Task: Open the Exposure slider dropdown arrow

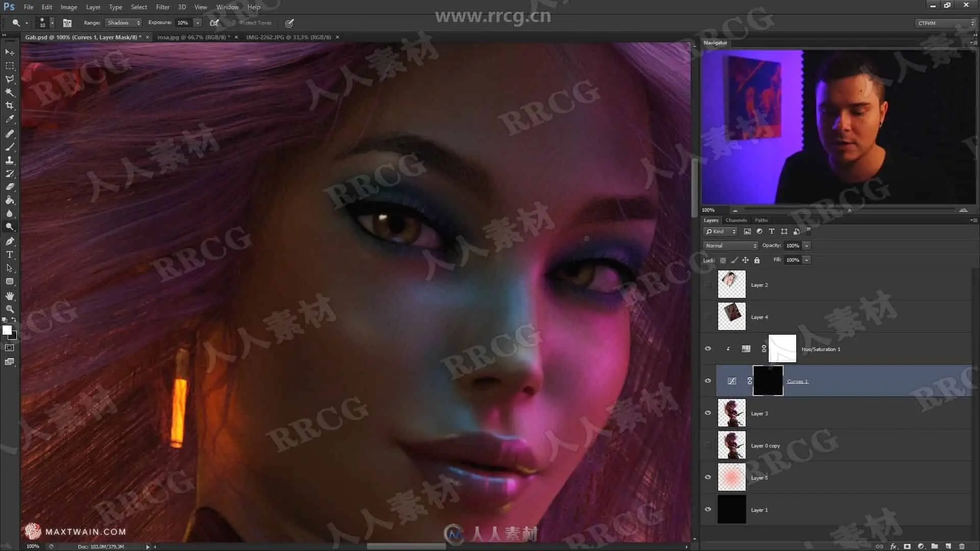Action: tap(198, 23)
